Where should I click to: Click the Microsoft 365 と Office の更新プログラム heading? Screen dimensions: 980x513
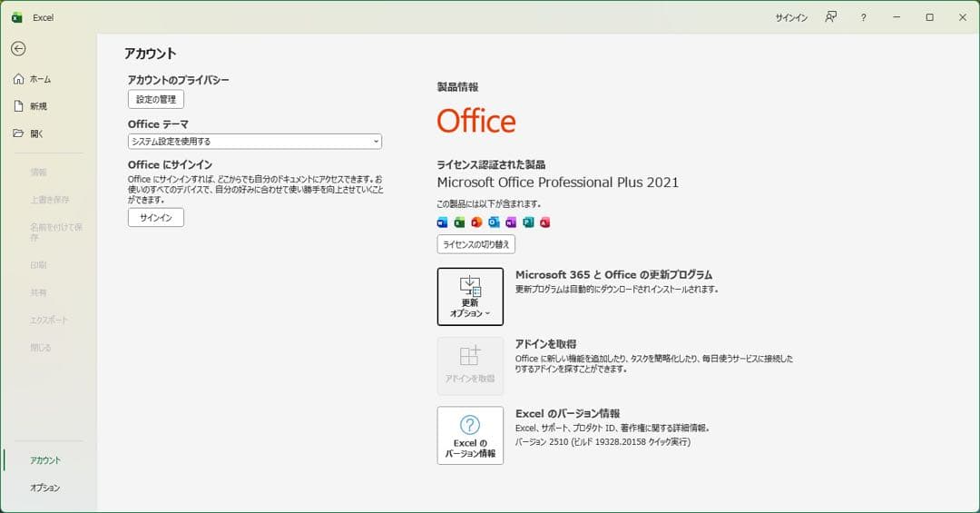tap(613, 274)
